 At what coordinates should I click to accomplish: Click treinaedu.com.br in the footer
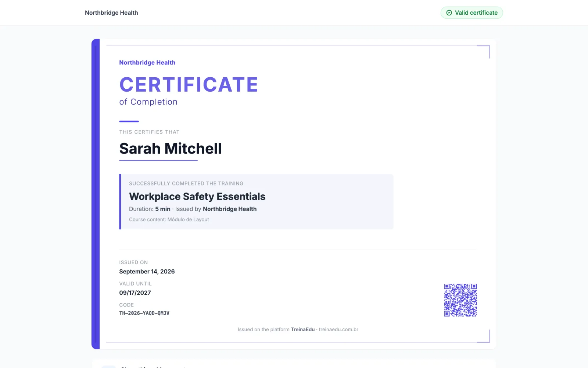pyautogui.click(x=338, y=329)
